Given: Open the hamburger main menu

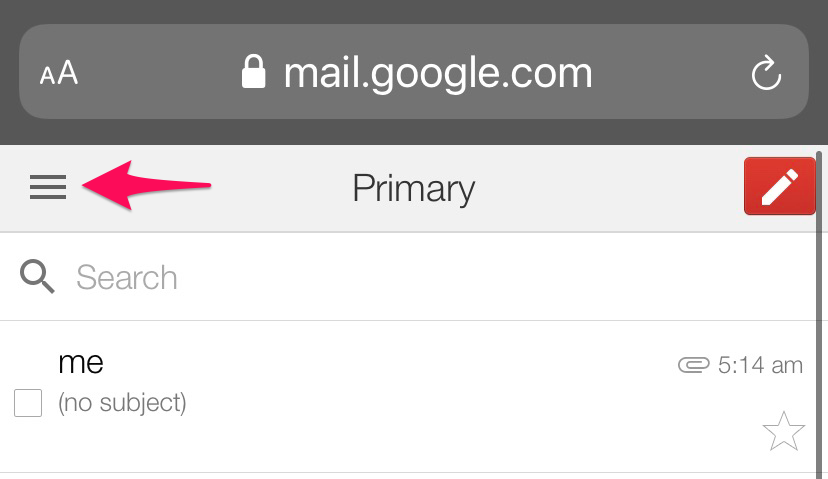Looking at the screenshot, I should click(47, 187).
